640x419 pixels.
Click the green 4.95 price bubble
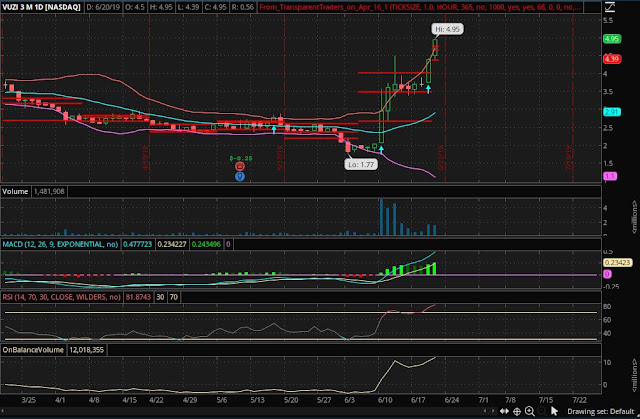(x=612, y=39)
